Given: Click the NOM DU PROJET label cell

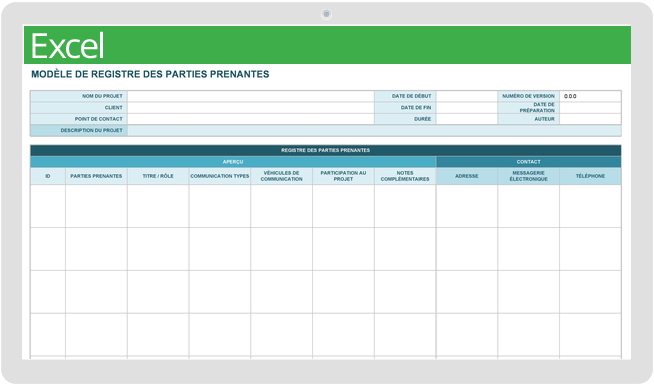Looking at the screenshot, I should [79, 96].
